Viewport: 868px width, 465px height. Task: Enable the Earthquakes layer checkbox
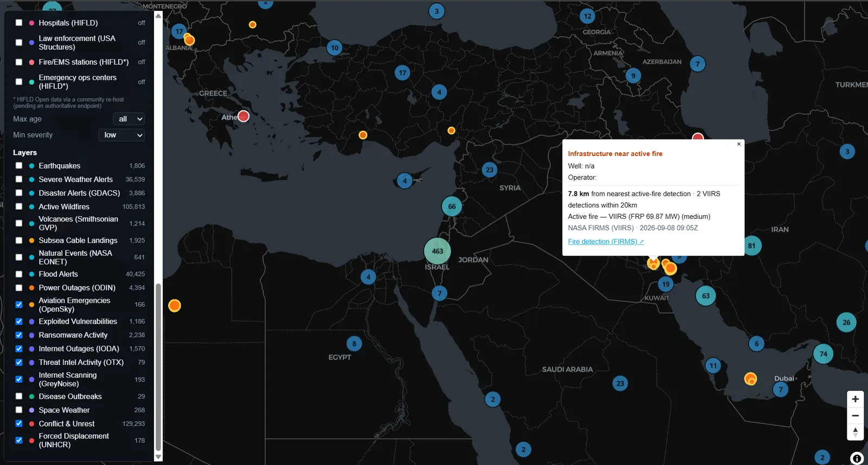(x=19, y=166)
